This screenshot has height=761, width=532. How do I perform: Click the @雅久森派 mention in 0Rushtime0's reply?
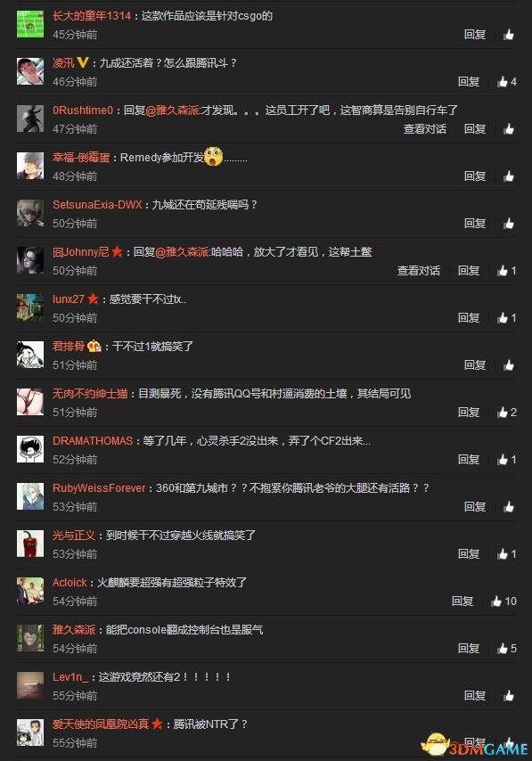[172, 110]
